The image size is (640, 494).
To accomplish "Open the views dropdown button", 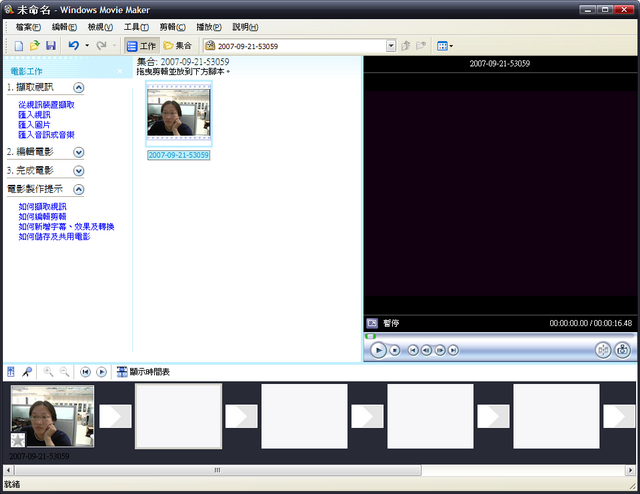I will point(445,46).
